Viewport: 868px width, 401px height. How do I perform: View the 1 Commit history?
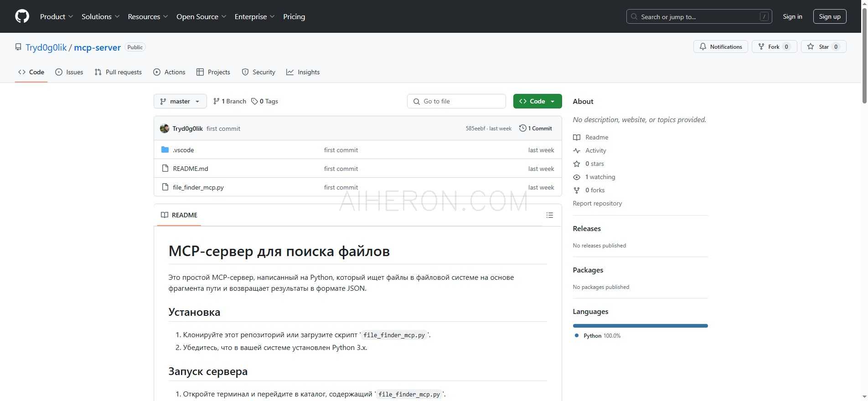point(536,129)
